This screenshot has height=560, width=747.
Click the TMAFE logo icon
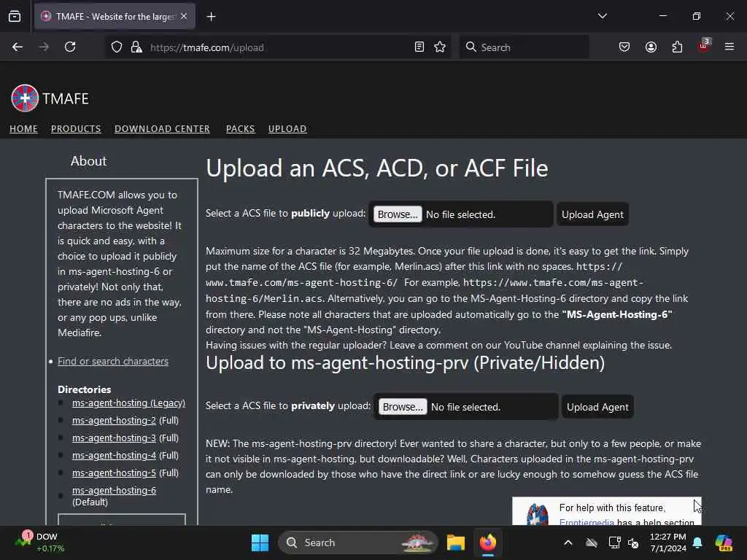pyautogui.click(x=25, y=98)
